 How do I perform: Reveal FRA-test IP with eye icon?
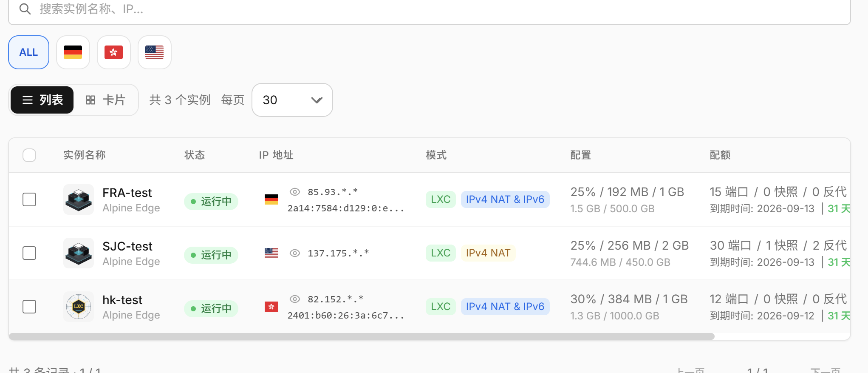(x=295, y=192)
